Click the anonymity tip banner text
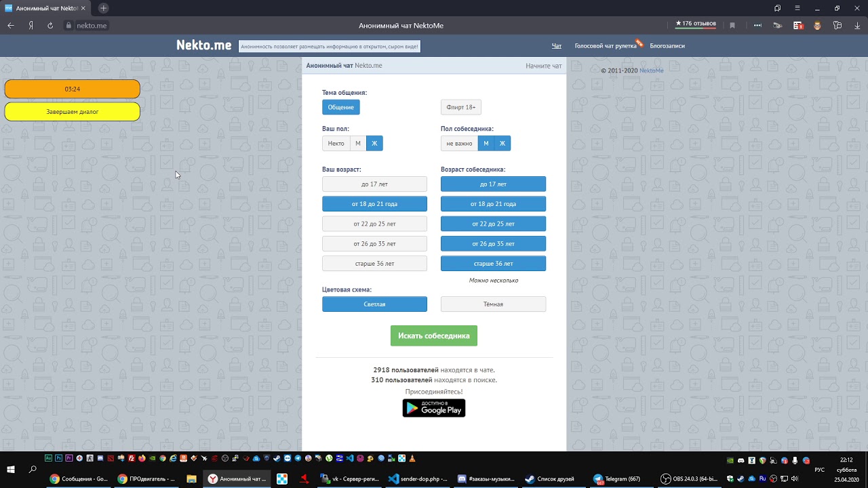The image size is (868, 488). click(330, 46)
